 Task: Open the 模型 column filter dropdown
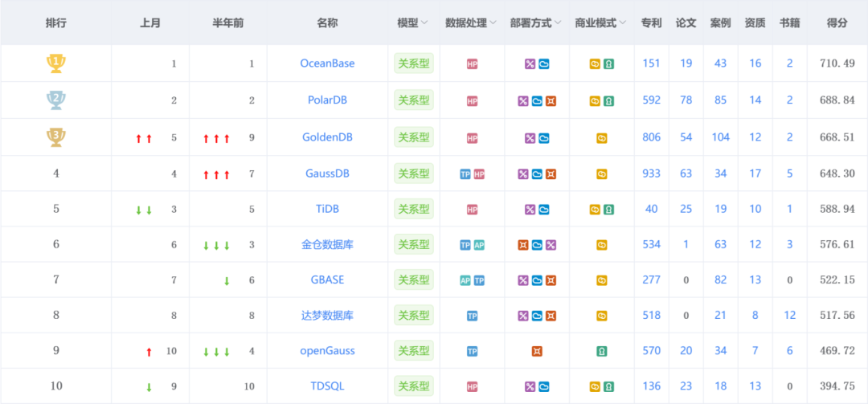[x=424, y=23]
